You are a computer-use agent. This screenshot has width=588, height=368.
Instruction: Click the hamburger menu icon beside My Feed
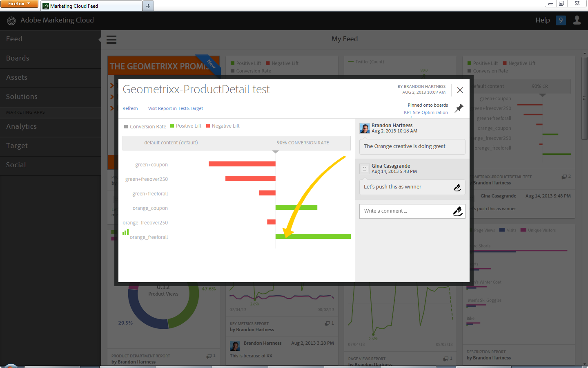(x=111, y=40)
